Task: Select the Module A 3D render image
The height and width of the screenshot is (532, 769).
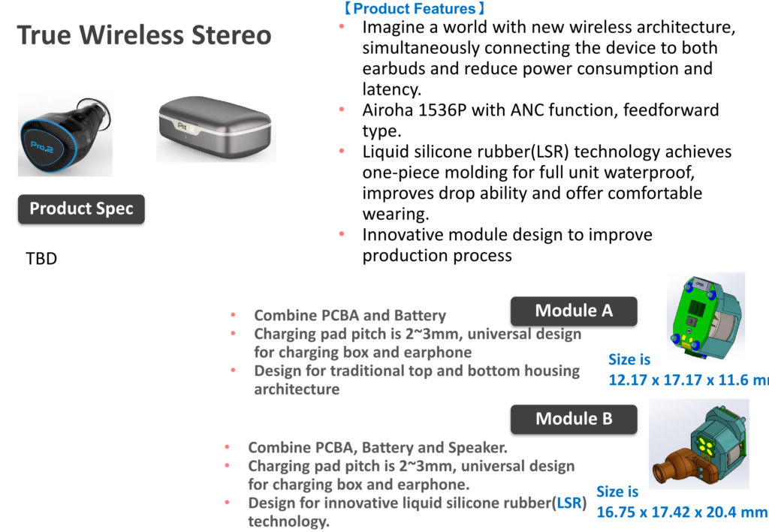Action: 706,316
